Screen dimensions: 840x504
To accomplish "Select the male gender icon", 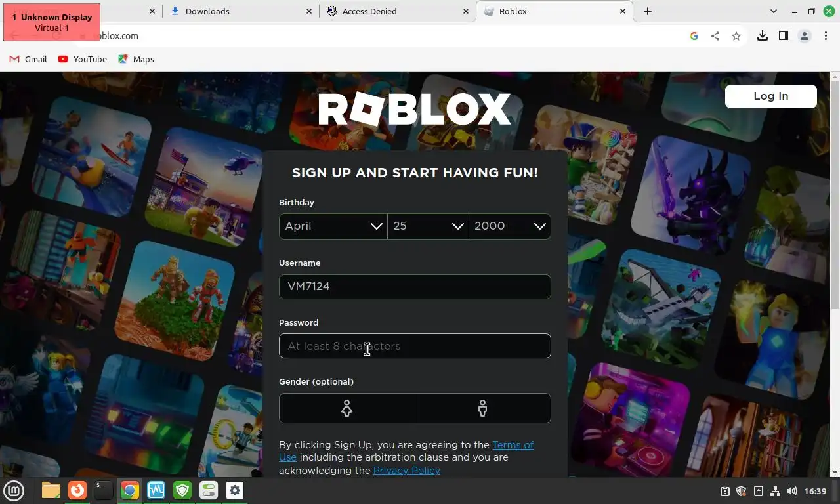I will (x=483, y=408).
